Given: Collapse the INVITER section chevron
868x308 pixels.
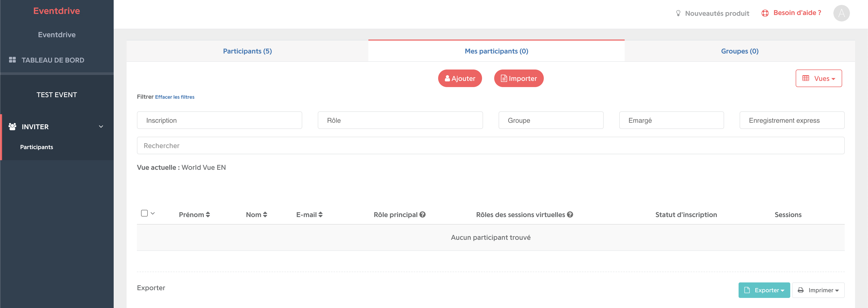Looking at the screenshot, I should point(101,126).
